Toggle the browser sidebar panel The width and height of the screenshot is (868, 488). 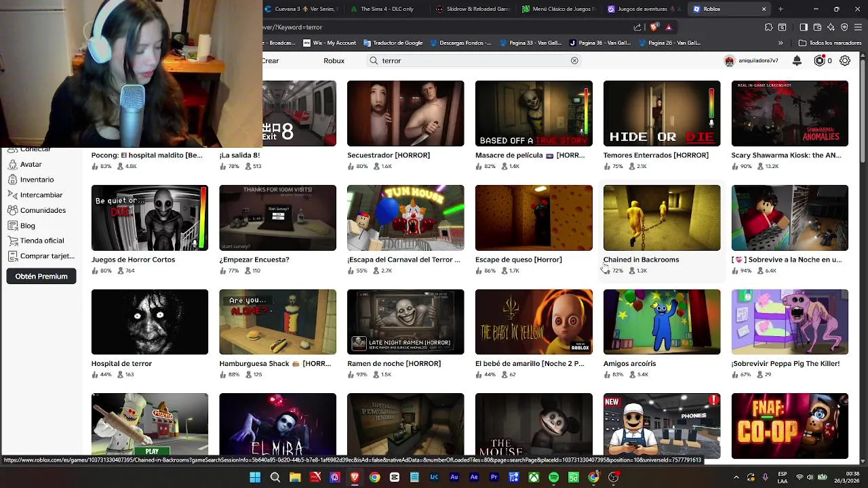tap(804, 27)
